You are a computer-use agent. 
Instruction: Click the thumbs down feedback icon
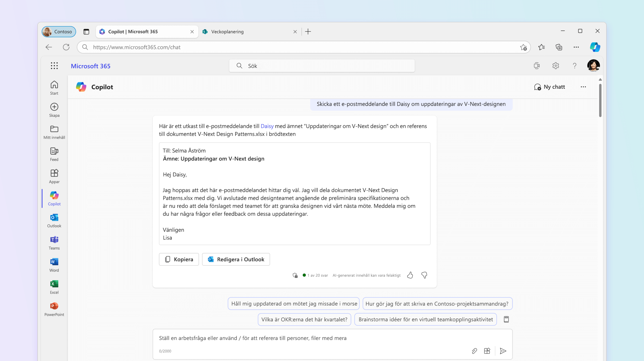(424, 275)
